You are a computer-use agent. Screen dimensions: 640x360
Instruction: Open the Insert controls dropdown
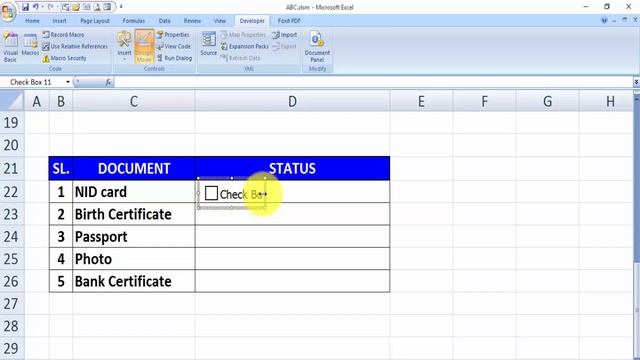tap(124, 47)
